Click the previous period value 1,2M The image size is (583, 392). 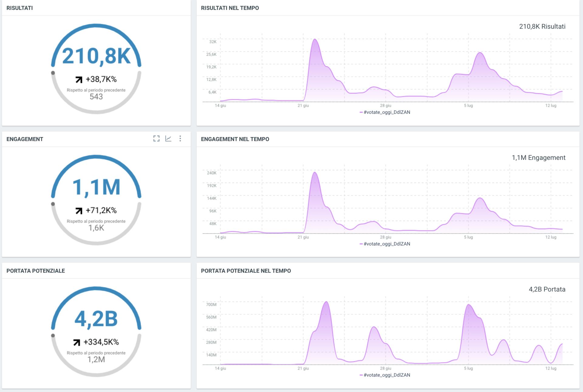pos(96,360)
